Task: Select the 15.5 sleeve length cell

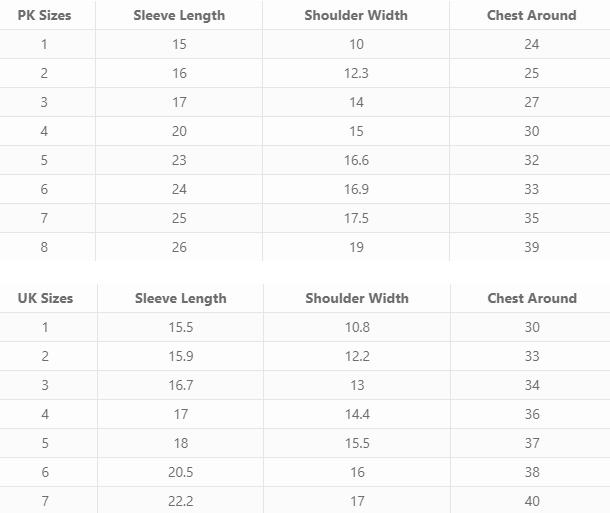Action: [181, 327]
